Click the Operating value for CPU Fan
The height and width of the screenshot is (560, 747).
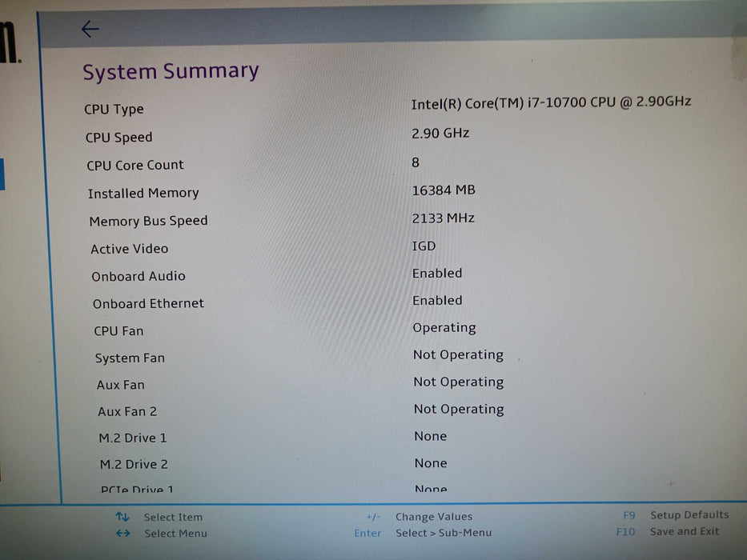tap(444, 328)
